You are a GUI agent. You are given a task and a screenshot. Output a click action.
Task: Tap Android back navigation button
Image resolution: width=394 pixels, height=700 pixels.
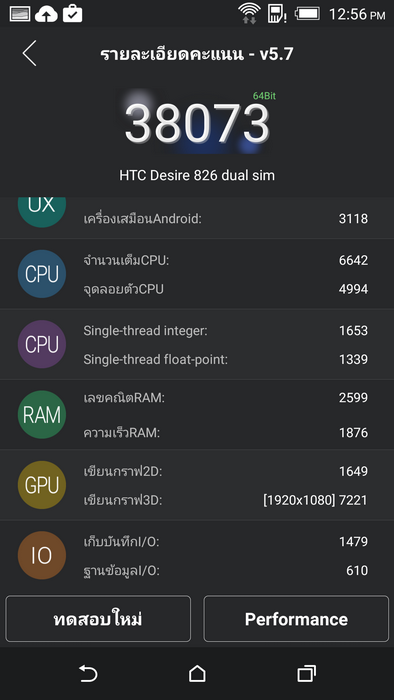[x=88, y=673]
